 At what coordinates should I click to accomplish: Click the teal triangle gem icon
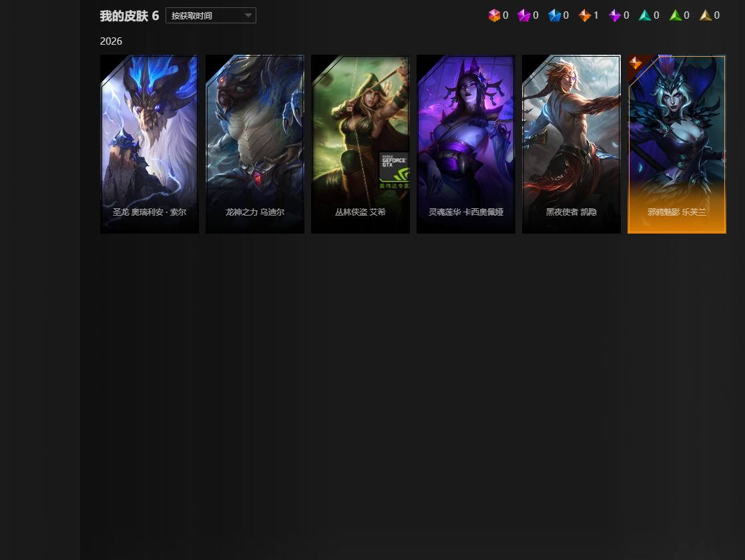tap(645, 15)
